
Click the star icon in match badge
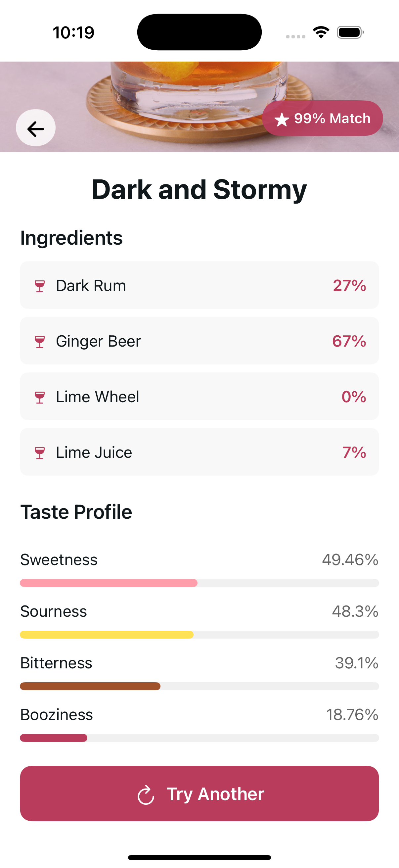coord(282,119)
